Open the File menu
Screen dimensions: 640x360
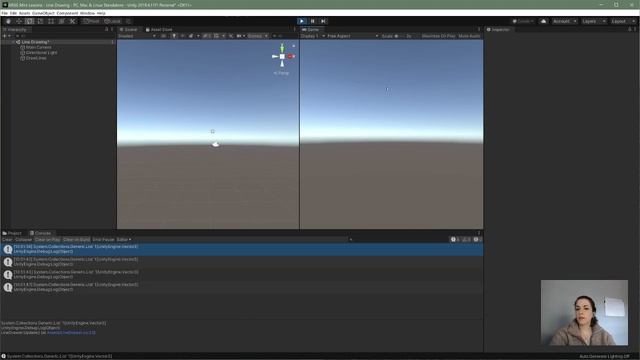(4, 13)
